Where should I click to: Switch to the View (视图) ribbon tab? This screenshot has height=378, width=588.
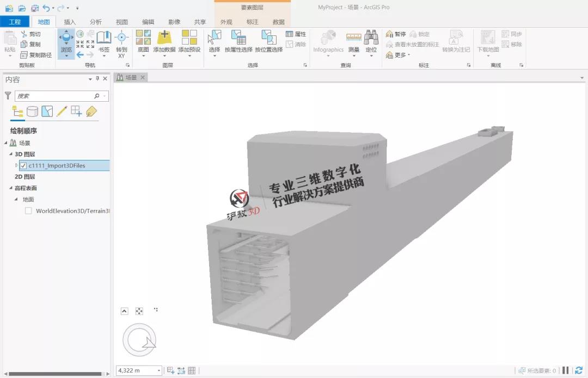[122, 22]
